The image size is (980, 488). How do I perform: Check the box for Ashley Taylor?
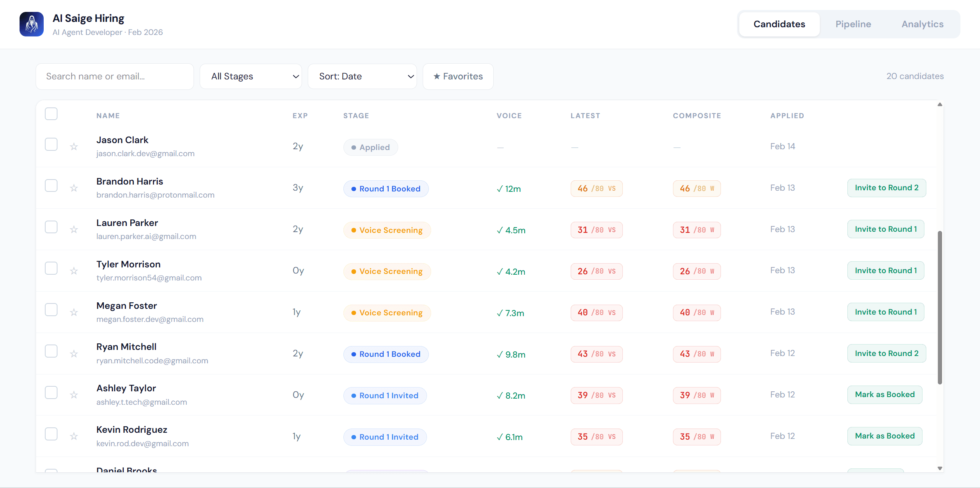(51, 392)
